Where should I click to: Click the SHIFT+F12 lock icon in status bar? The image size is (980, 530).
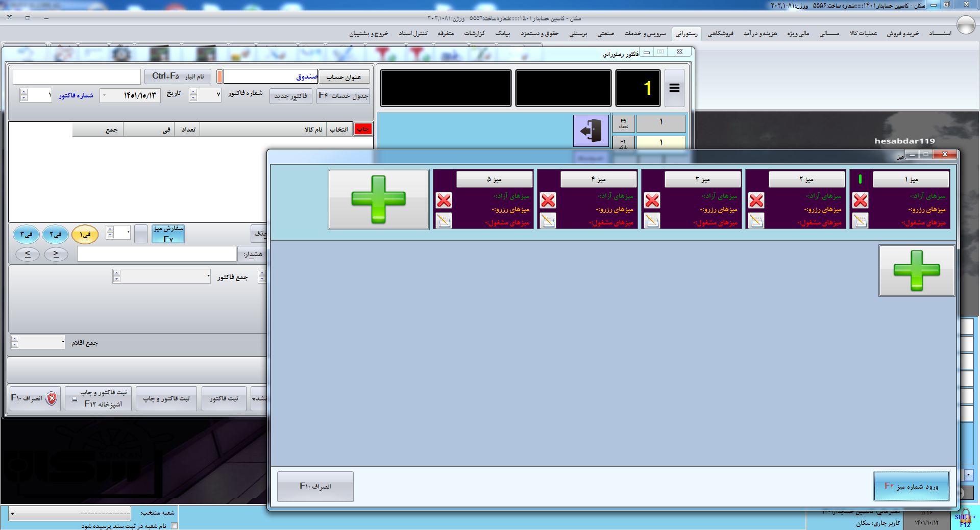965,518
